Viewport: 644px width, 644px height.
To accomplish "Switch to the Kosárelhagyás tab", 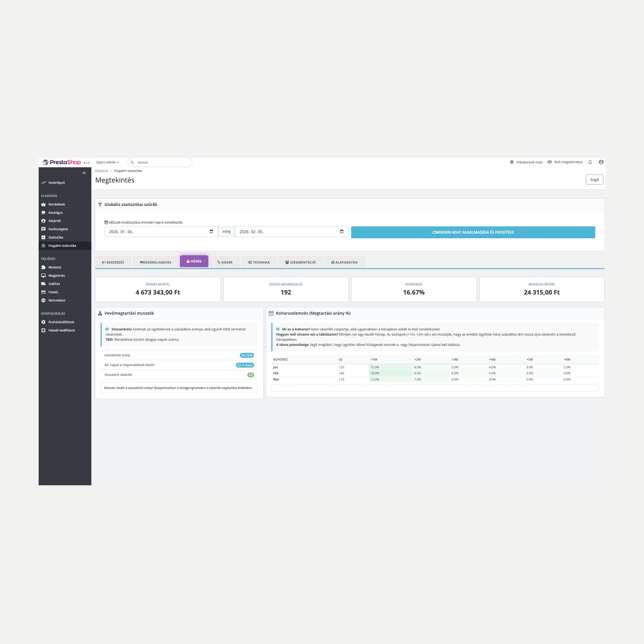I will point(155,262).
